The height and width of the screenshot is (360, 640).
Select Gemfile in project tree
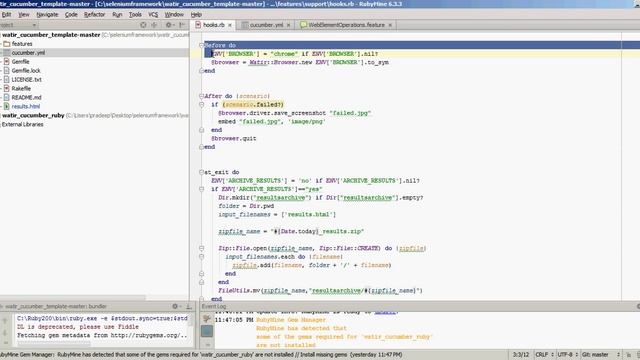(20, 62)
